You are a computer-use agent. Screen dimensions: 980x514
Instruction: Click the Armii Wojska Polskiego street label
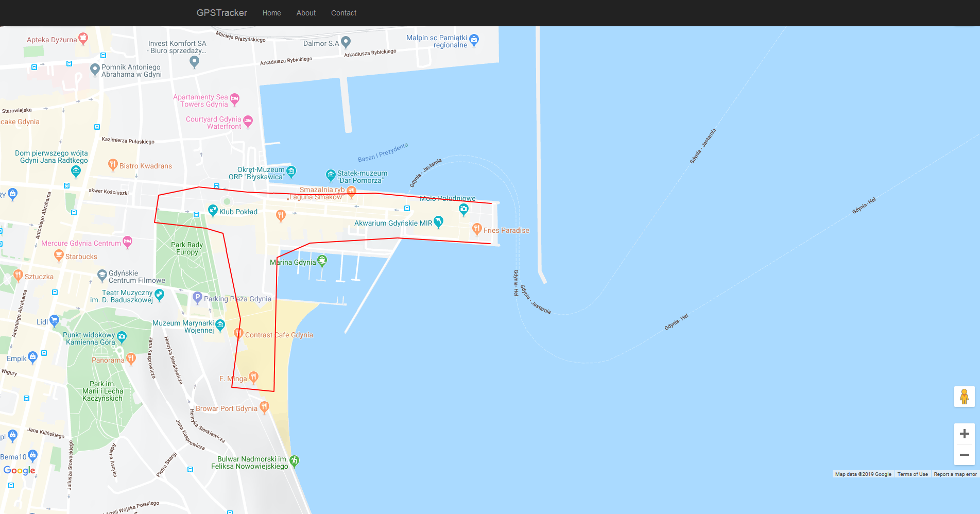(x=133, y=508)
